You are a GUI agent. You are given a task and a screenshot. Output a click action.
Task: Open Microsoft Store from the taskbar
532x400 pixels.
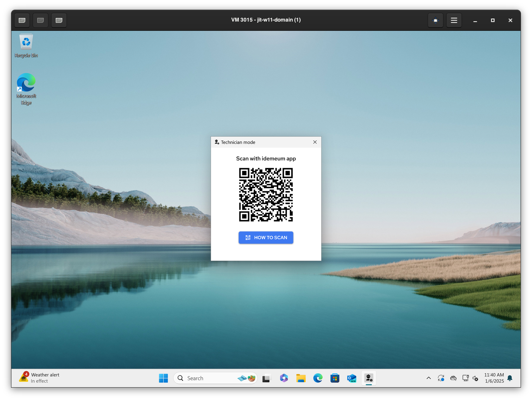335,378
